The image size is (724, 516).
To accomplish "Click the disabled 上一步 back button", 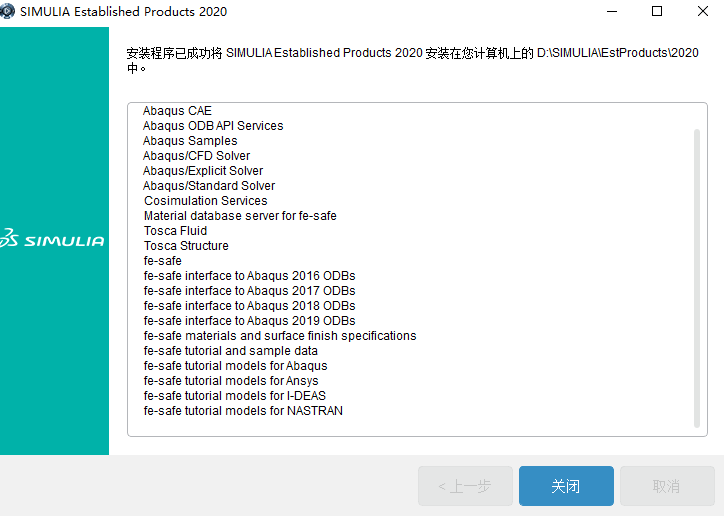I will point(465,486).
